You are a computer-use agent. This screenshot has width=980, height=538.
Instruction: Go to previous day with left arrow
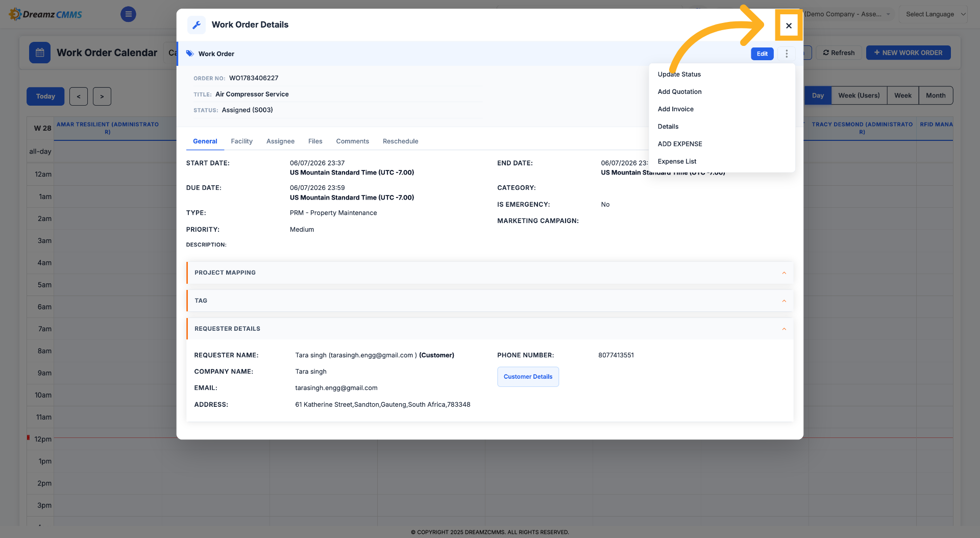click(x=79, y=96)
